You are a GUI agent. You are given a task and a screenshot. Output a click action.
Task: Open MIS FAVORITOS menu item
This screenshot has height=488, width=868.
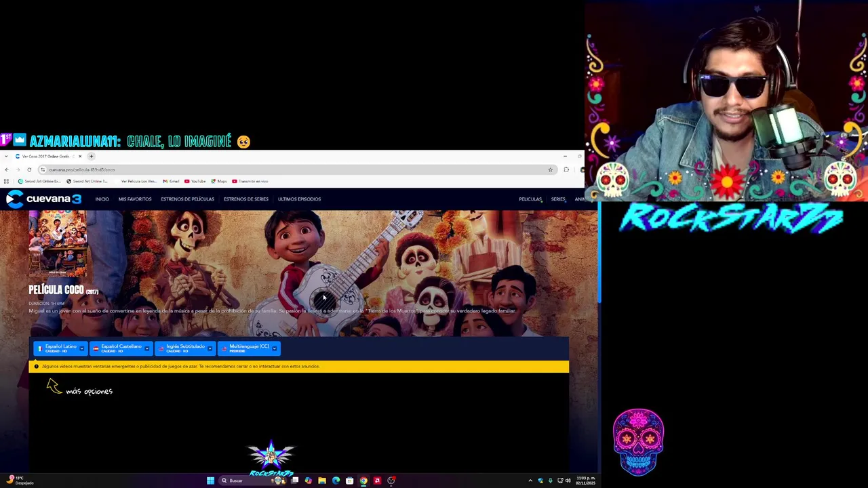[x=135, y=199]
